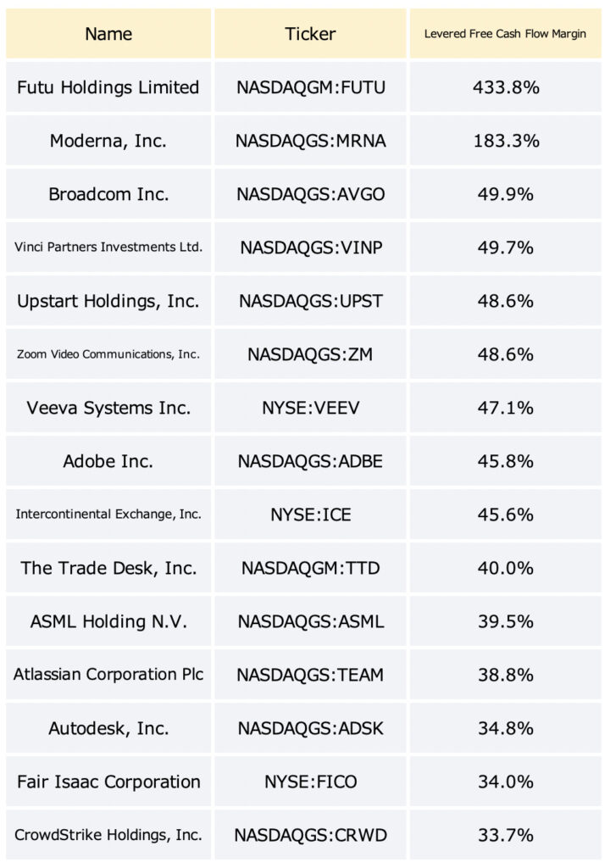Click The Trade Desk, Inc. cell
This screenshot has height=868, width=610.
pos(108,568)
